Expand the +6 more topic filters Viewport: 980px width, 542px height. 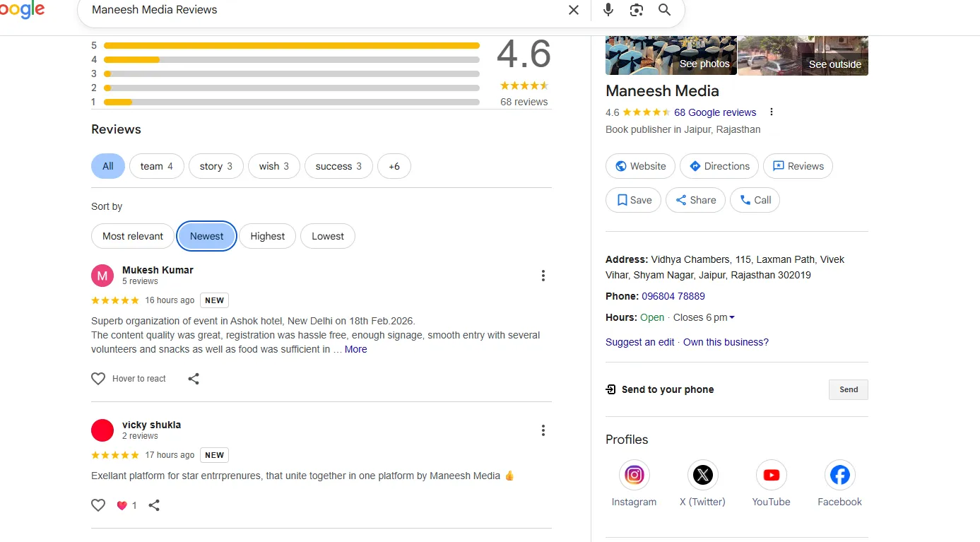[x=394, y=166]
